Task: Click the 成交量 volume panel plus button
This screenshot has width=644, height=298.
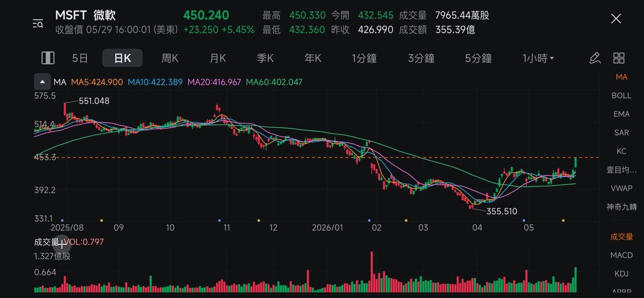Action: pyautogui.click(x=62, y=245)
